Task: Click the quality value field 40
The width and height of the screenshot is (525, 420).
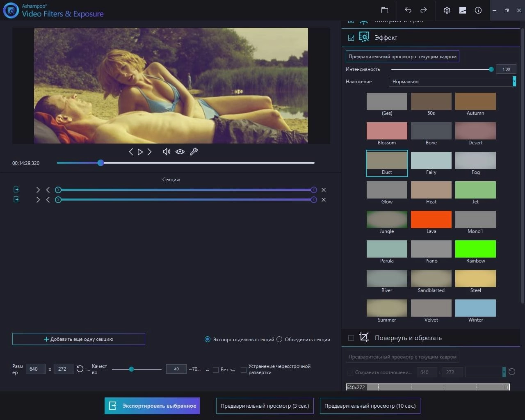Action: (x=176, y=369)
